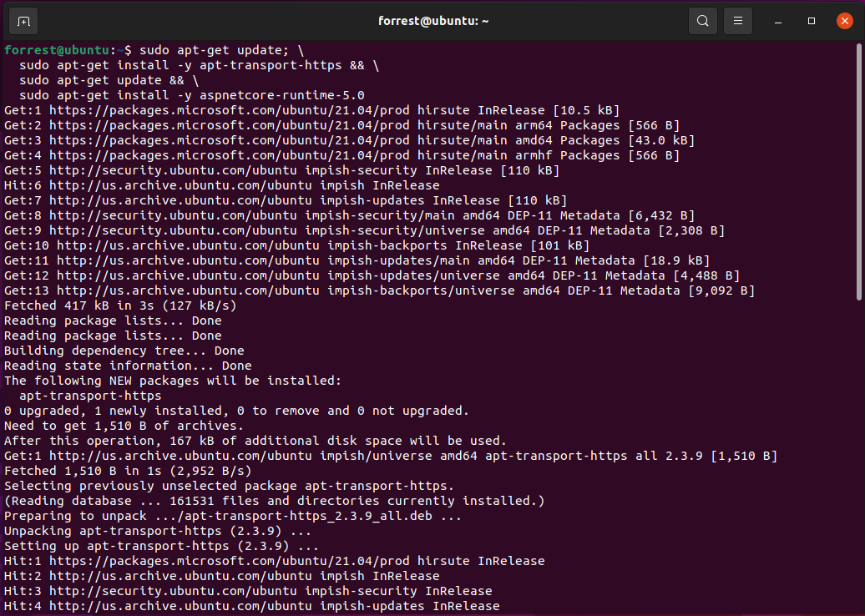Click 'The following NEW packages will be installed' line
The width and height of the screenshot is (865, 616).
click(173, 381)
